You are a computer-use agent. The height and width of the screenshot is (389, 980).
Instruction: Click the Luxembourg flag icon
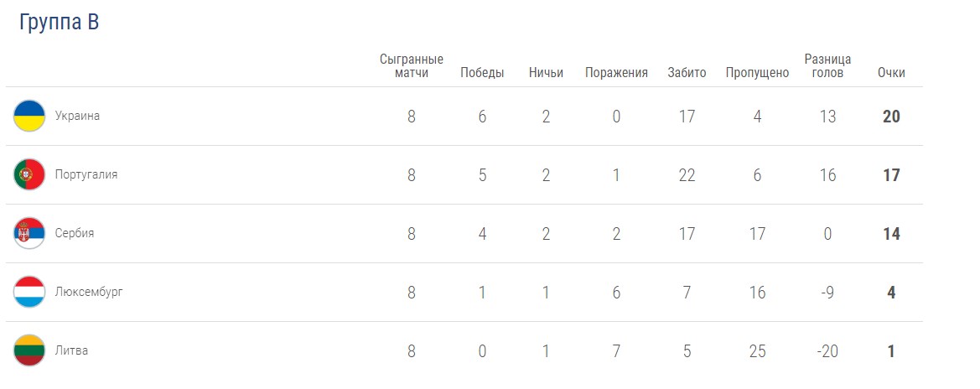[x=29, y=292]
